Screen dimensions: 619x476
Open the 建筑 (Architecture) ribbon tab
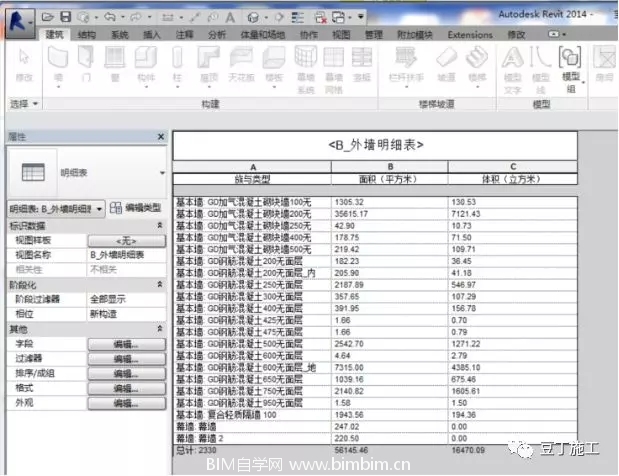click(54, 35)
